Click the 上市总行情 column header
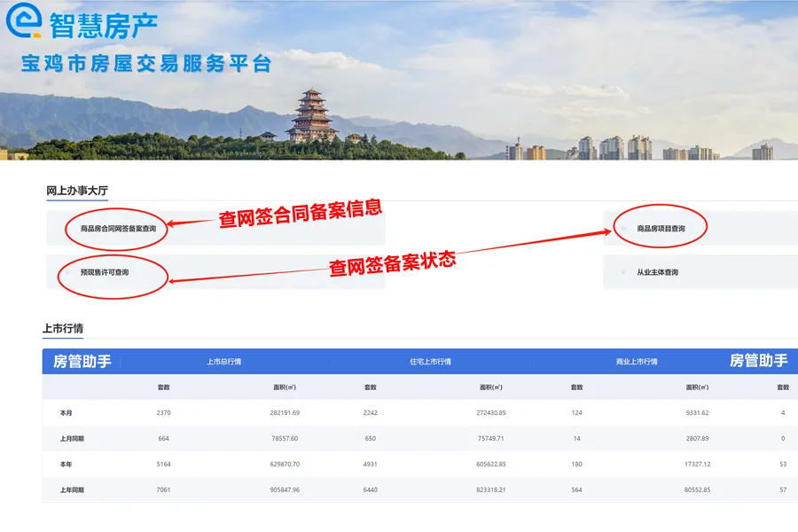Image resolution: width=798 pixels, height=532 pixels. click(x=223, y=362)
